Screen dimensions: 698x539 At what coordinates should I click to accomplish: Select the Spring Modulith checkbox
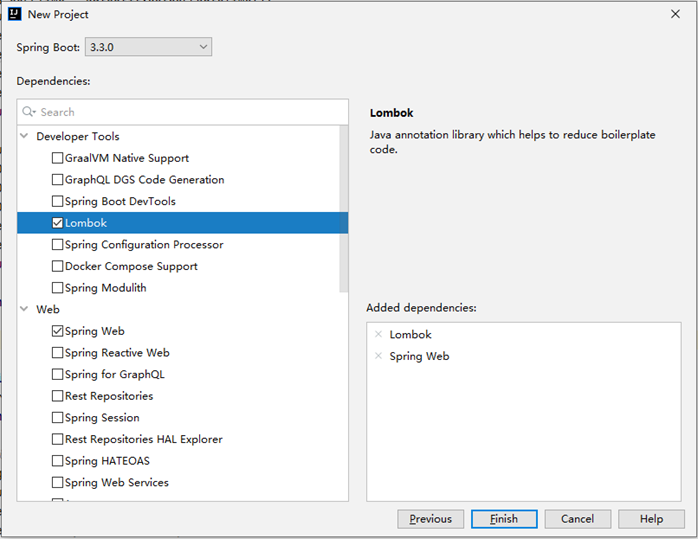(57, 288)
